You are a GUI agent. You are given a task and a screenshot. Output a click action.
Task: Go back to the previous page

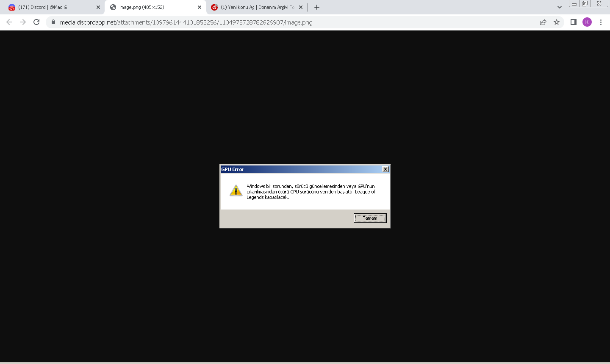click(x=9, y=22)
